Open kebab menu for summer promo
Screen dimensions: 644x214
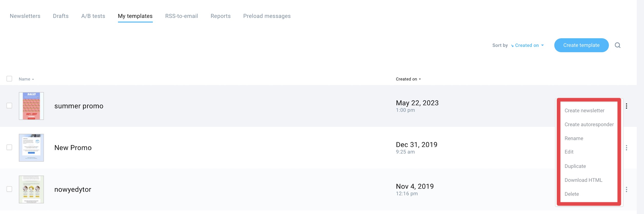point(626,106)
